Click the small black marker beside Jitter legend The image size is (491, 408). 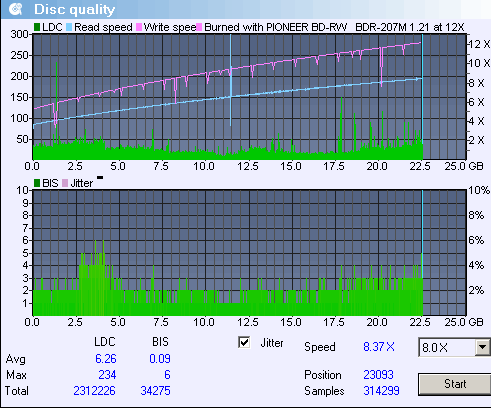(x=100, y=178)
